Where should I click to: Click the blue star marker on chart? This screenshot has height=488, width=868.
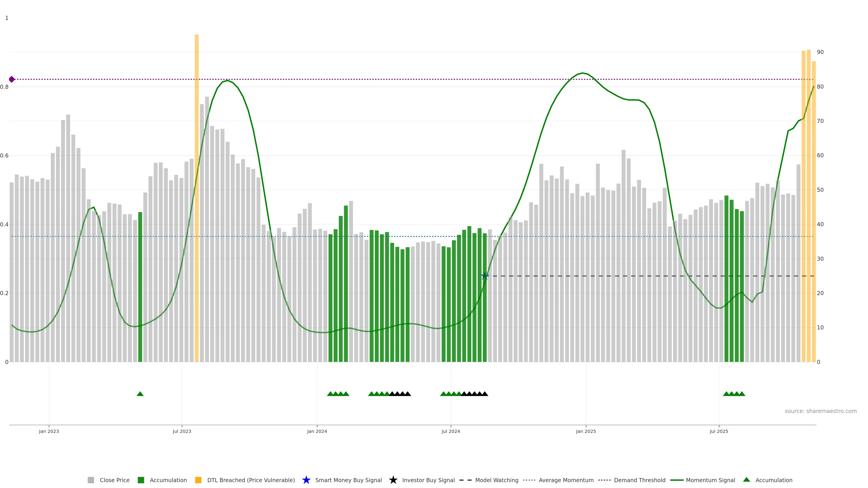485,276
